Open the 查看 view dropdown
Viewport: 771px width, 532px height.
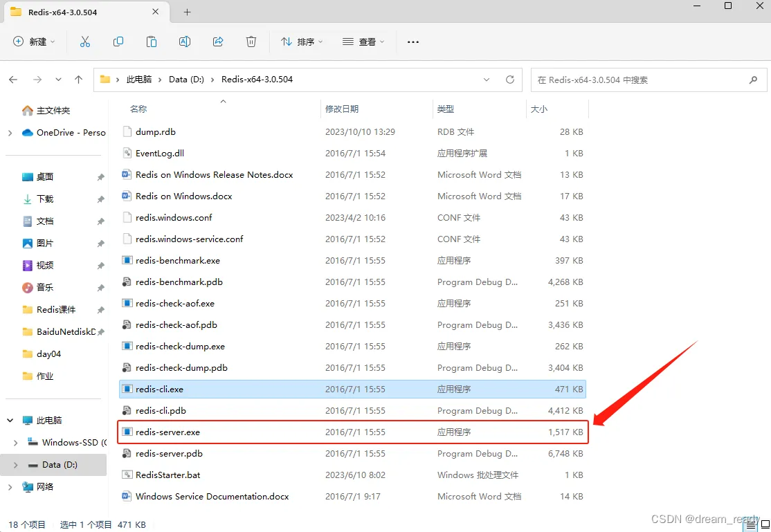pyautogui.click(x=363, y=42)
